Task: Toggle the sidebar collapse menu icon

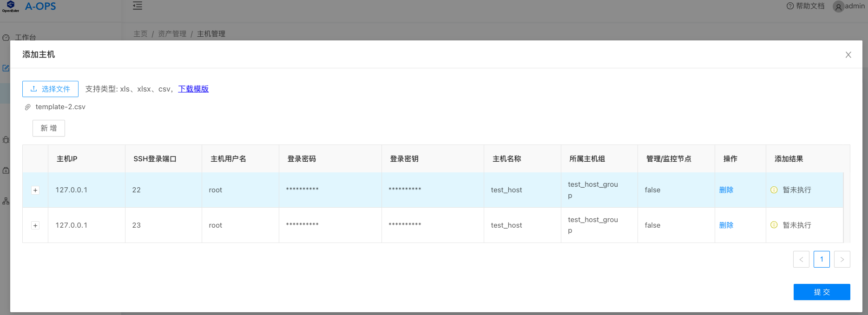Action: [138, 6]
